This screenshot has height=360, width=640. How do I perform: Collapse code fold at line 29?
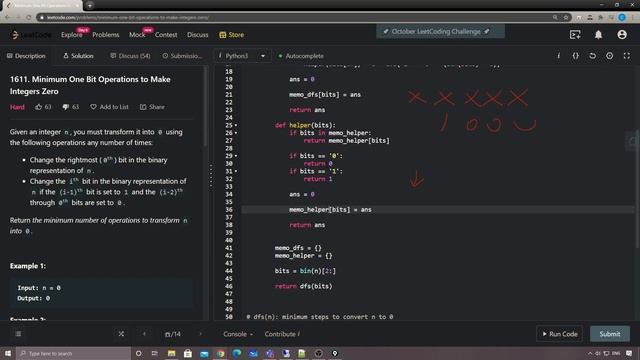pos(236,156)
